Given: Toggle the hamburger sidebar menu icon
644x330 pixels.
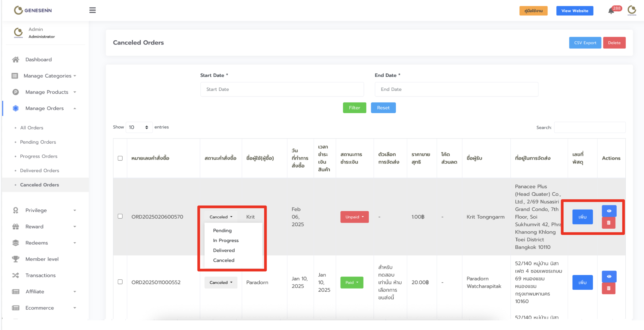Looking at the screenshot, I should (x=92, y=10).
